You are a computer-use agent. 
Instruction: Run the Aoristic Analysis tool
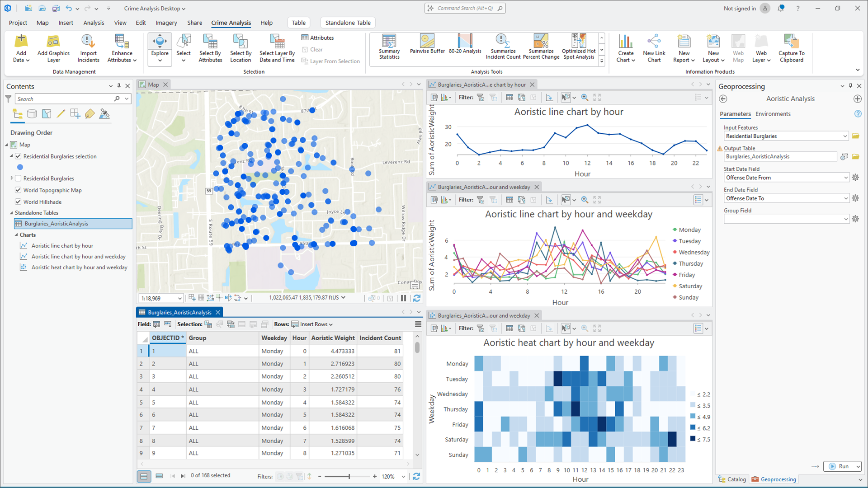pyautogui.click(x=839, y=466)
